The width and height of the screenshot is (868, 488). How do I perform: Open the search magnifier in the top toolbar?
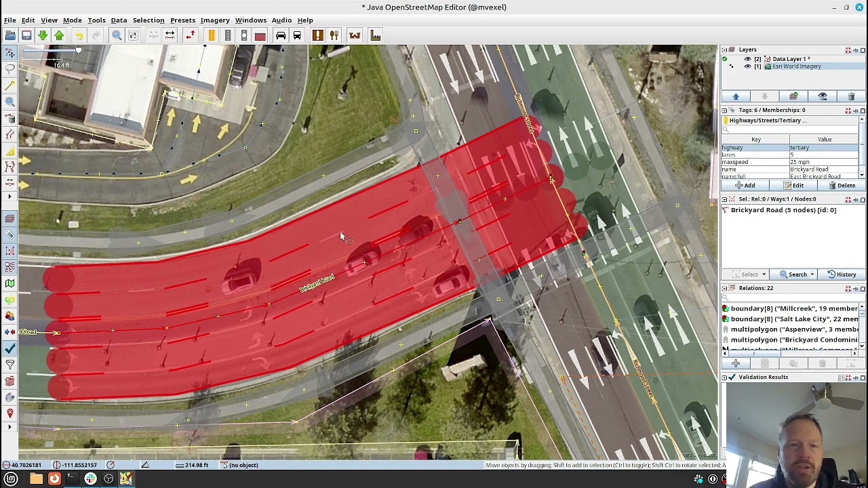tap(117, 35)
